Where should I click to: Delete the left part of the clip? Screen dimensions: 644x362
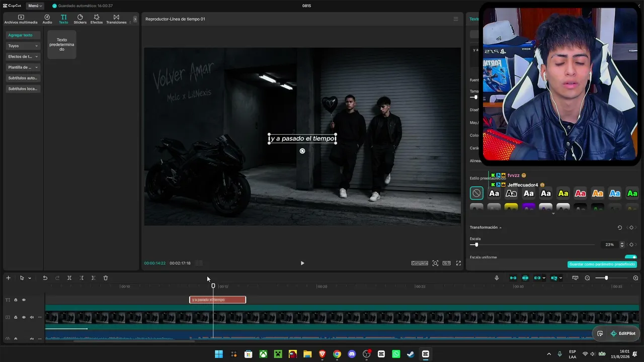pyautogui.click(x=82, y=278)
